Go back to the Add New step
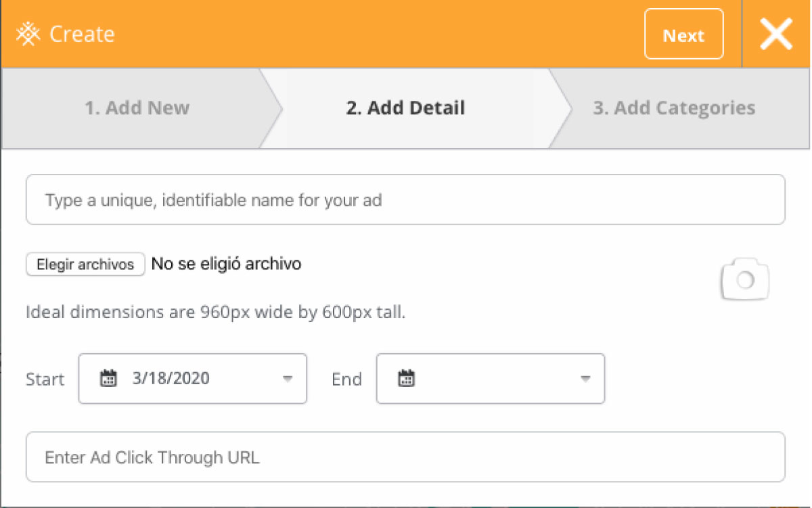The width and height of the screenshot is (812, 508). point(137,108)
